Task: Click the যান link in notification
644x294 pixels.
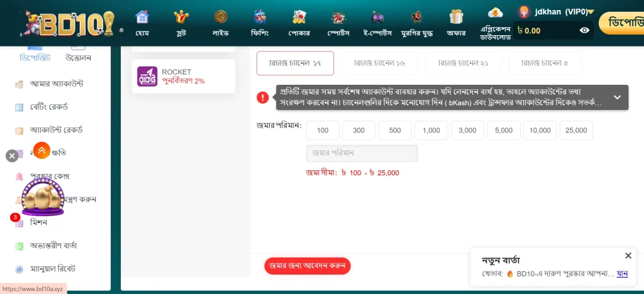Action: click(622, 273)
